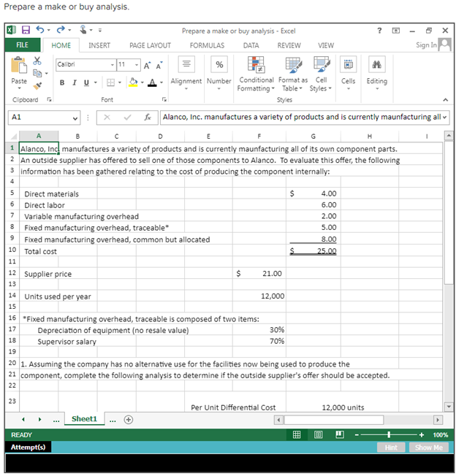Apply the yellow Fill Color bucket
456x476 pixels.
133,82
